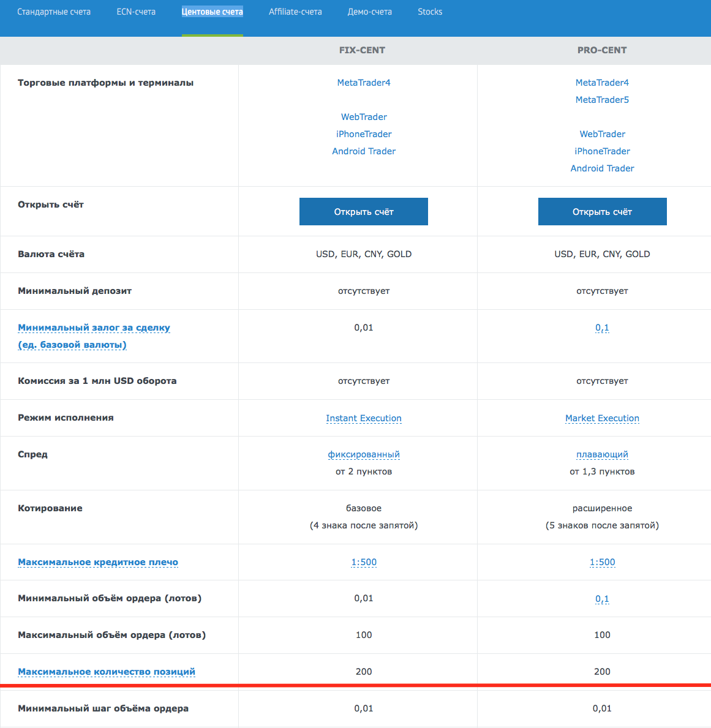Screen dimensions: 711x728
Task: Select the text (5 знаков после запятой)
Action: pyautogui.click(x=603, y=525)
